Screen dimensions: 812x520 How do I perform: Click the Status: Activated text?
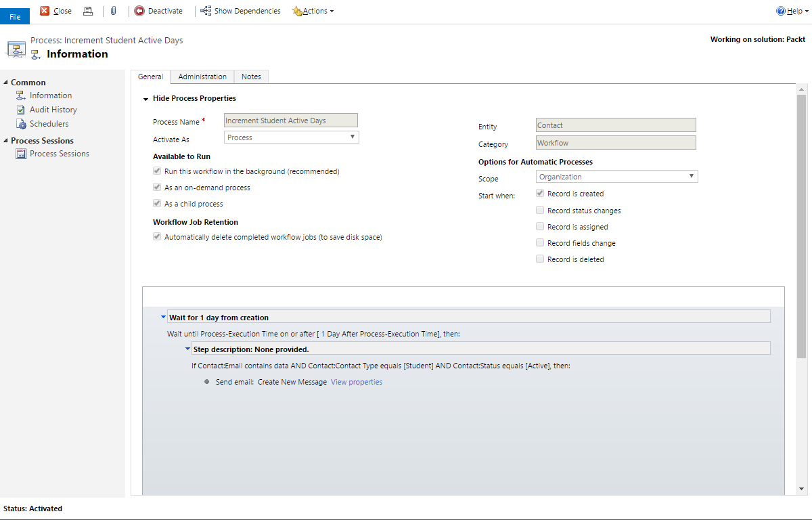32,508
